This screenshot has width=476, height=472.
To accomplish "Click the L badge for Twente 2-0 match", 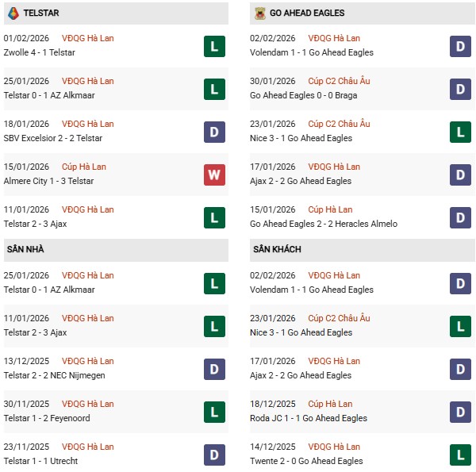I will point(460,455).
